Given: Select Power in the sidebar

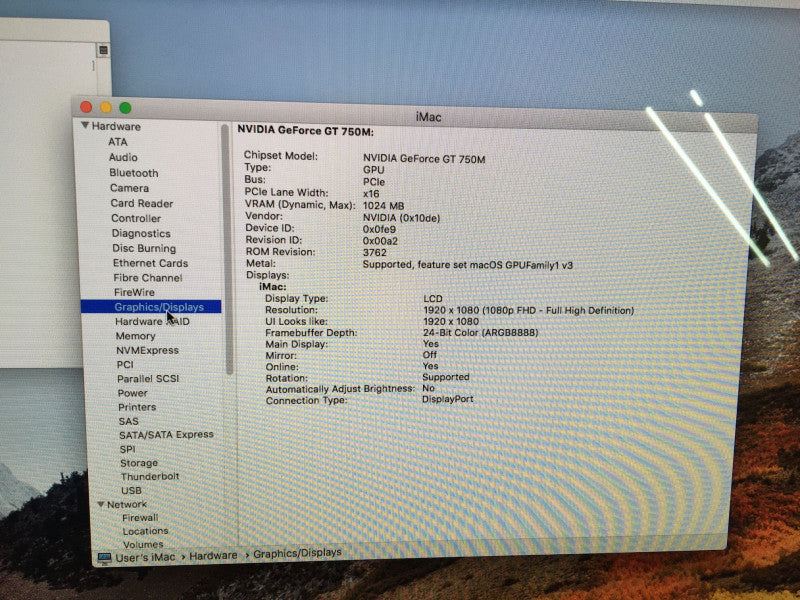Looking at the screenshot, I should (x=132, y=393).
